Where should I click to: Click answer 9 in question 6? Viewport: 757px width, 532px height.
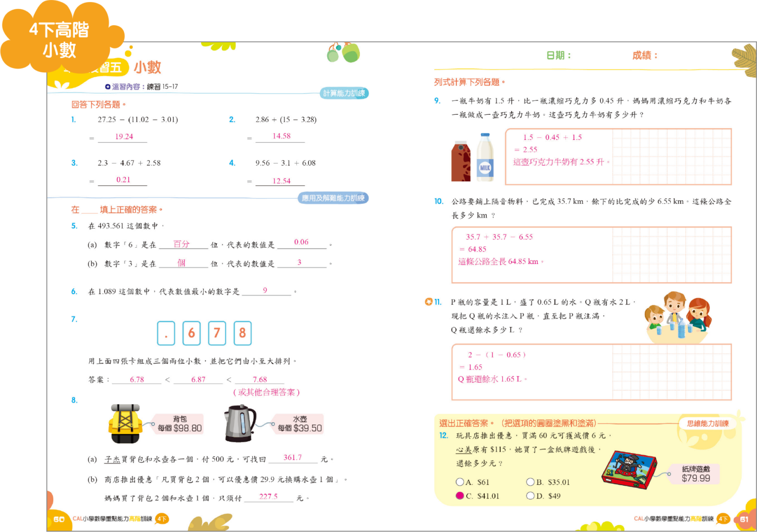pyautogui.click(x=266, y=291)
